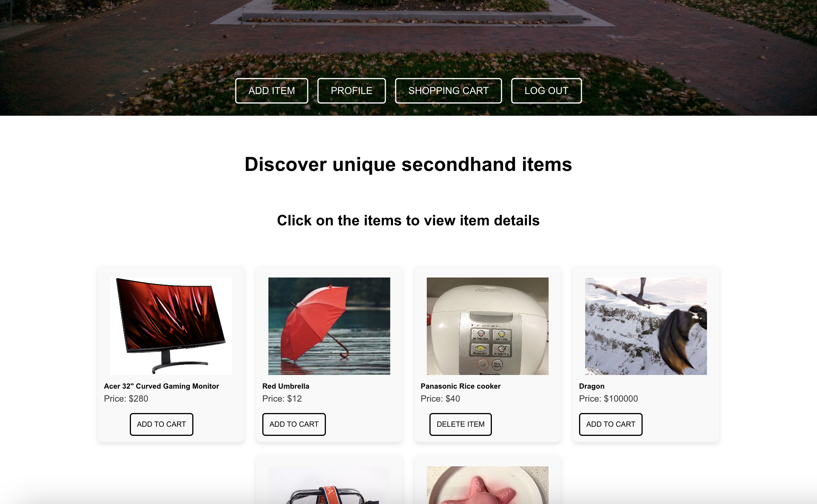This screenshot has height=504, width=817.
Task: Open the red umbrella photo
Action: (329, 326)
